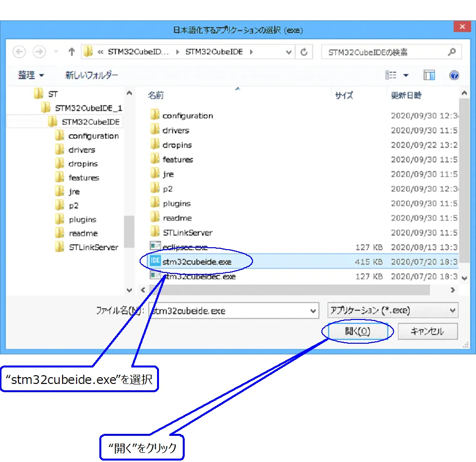Screen dimensions: 476x462
Task: Select STLinkServer folder in the tree
Action: pyautogui.click(x=93, y=247)
